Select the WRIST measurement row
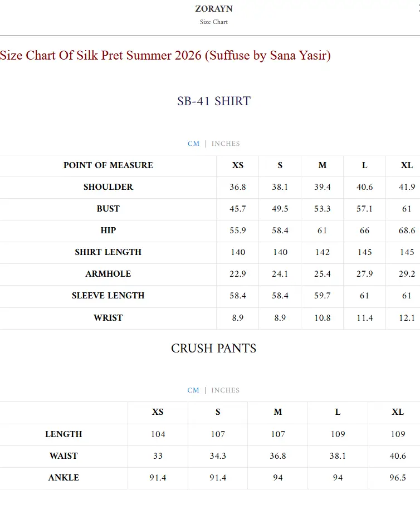Image resolution: width=420 pixels, height=505 pixels. tap(108, 318)
